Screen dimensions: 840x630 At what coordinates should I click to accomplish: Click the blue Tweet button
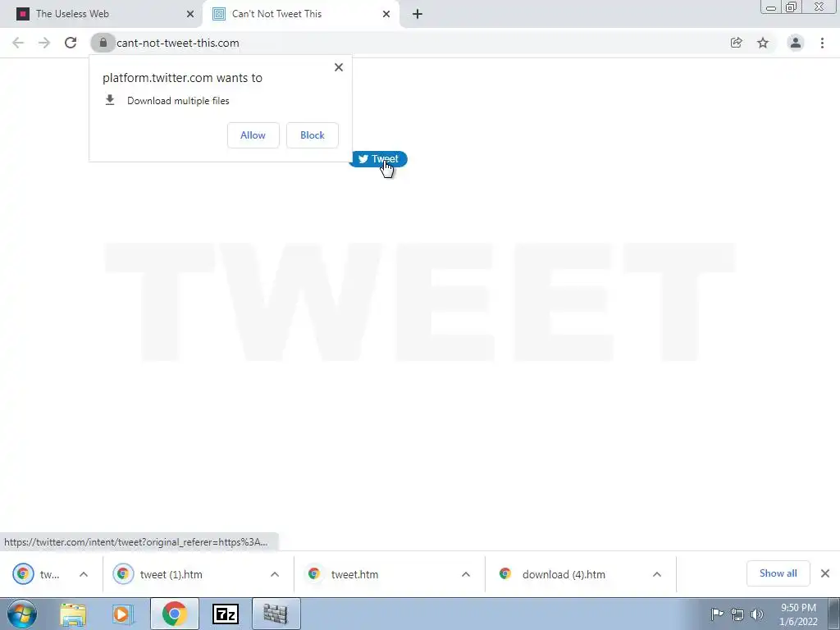tap(379, 159)
